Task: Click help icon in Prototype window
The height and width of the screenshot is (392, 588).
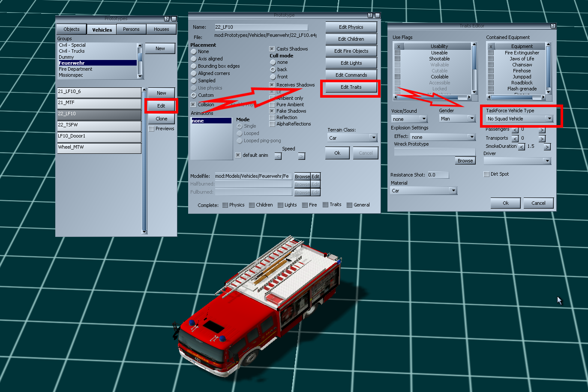Action: (370, 15)
